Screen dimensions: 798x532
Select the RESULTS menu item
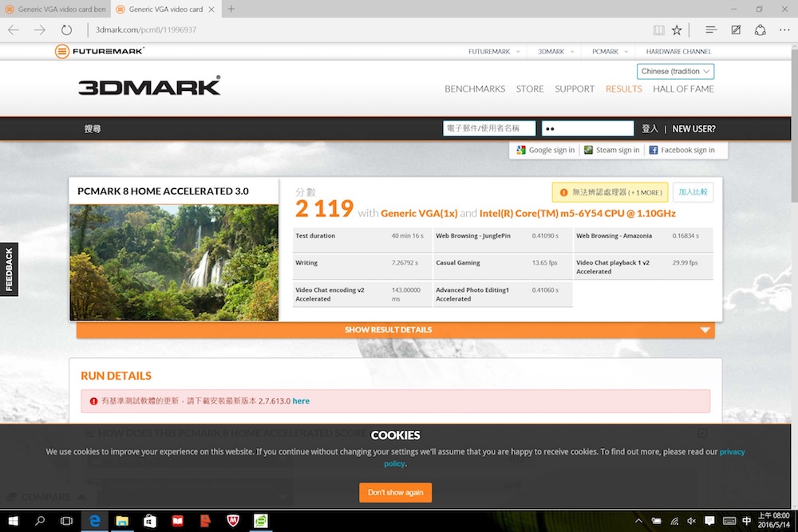tap(623, 89)
